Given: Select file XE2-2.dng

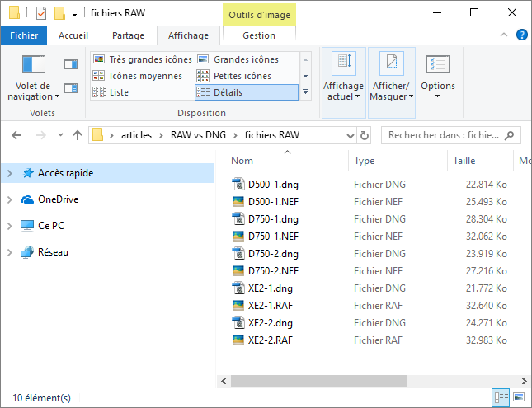Looking at the screenshot, I should tap(270, 323).
